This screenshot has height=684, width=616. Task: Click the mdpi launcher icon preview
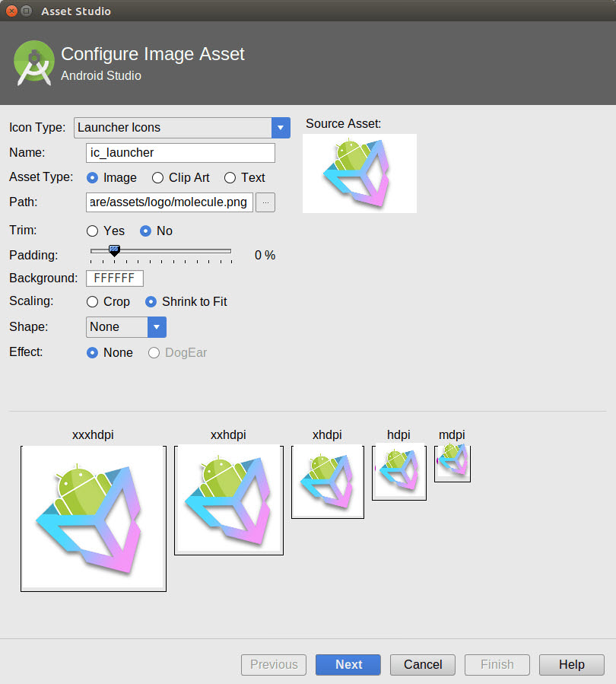click(x=452, y=463)
